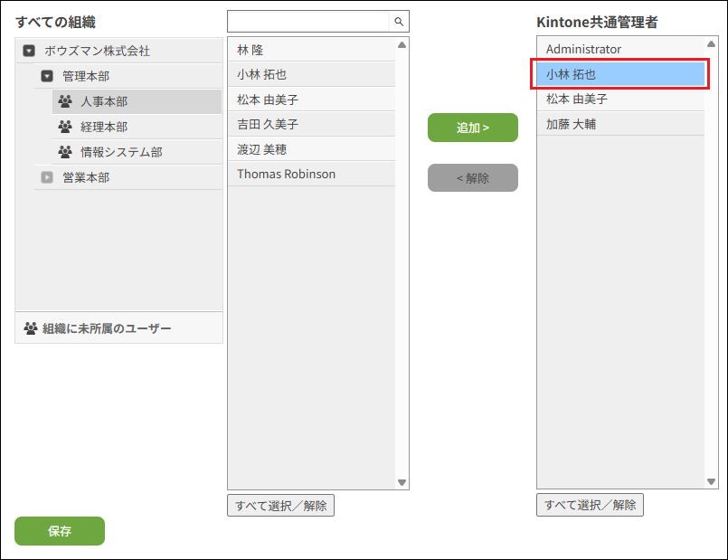728x560 pixels.
Task: Select 林 隆 in the user list
Action: coord(311,50)
